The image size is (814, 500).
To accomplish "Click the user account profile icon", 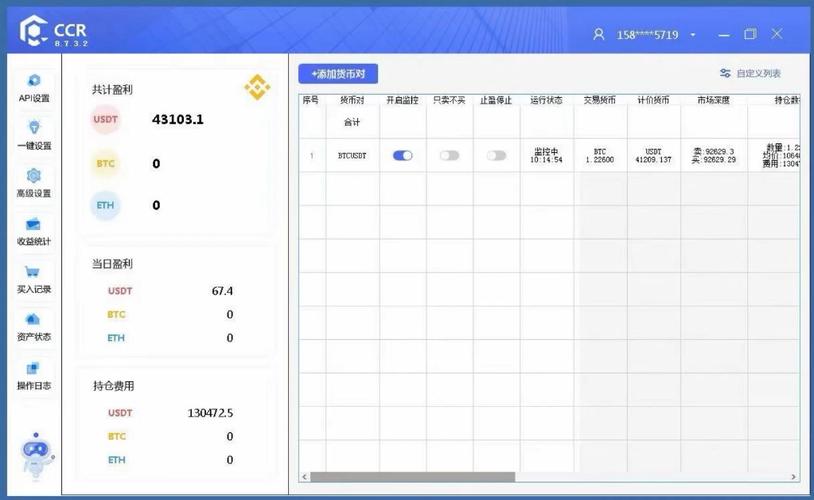I will [x=599, y=34].
